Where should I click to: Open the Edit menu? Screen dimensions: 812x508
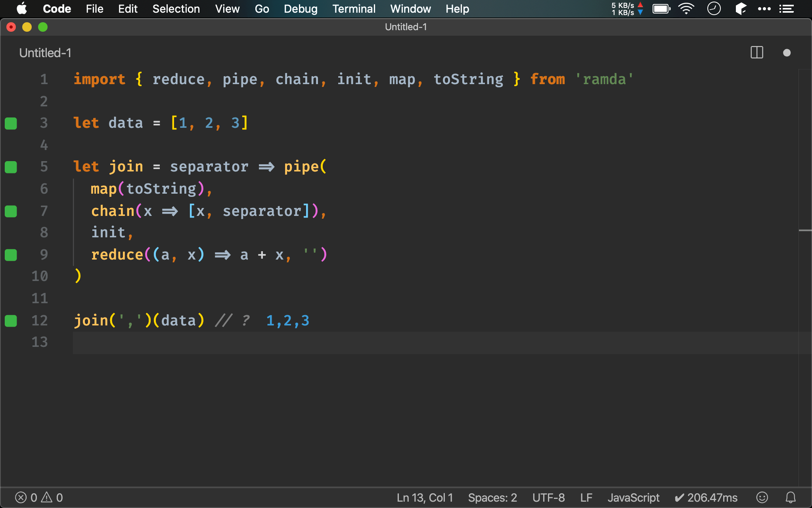[128, 9]
